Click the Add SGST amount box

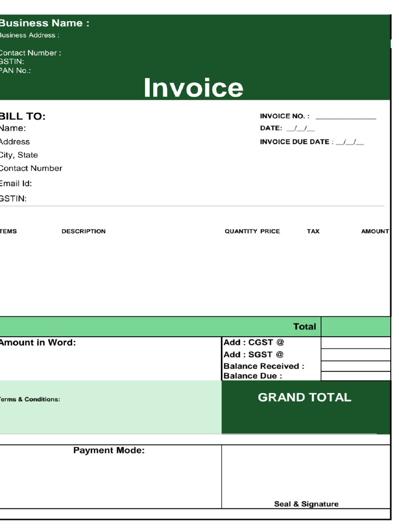355,354
